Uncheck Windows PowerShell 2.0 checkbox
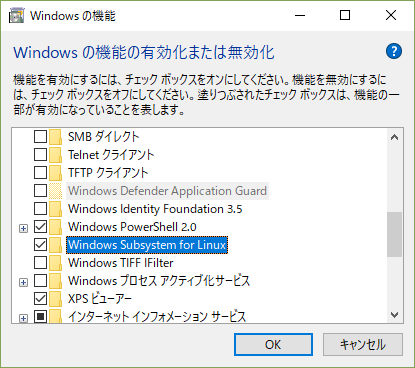Screen dimensions: 415x368 40,227
